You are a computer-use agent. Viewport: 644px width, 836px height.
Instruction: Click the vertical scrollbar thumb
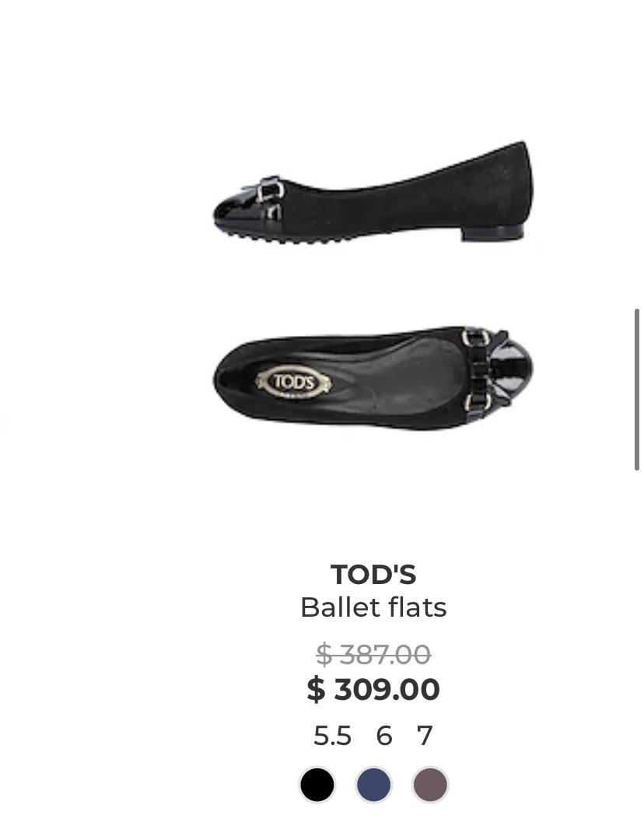click(x=637, y=389)
